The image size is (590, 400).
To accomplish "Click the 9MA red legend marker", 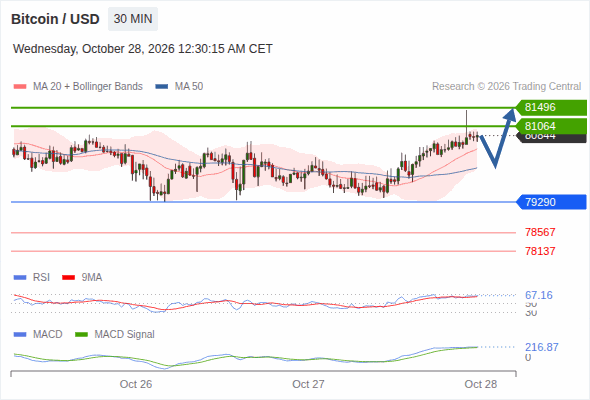I will (68, 278).
